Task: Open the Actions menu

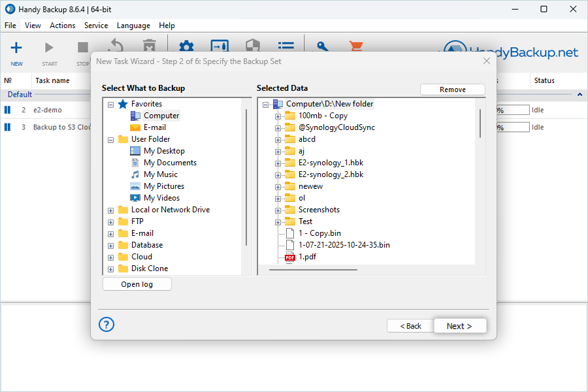Action: [62, 25]
